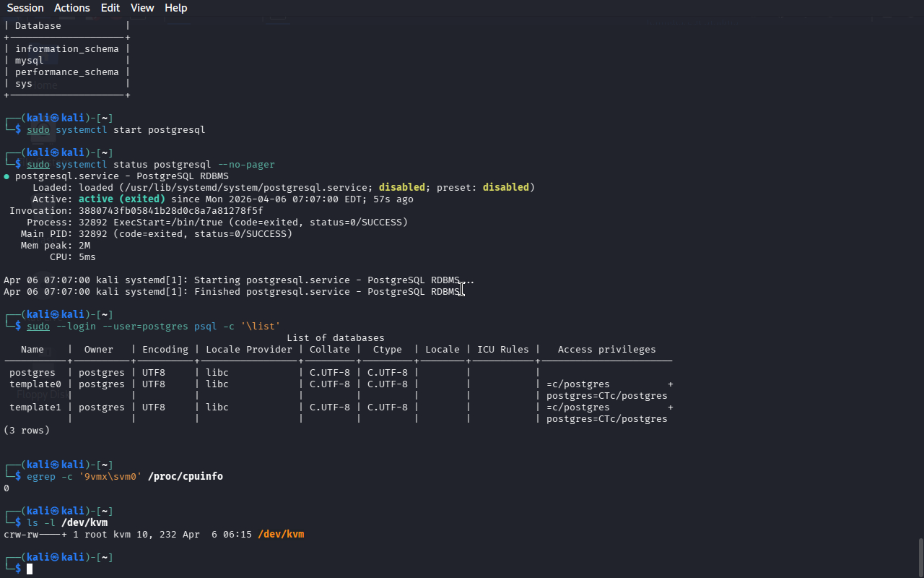Click the information_schema database entry
Viewport: 924px width, 578px height.
[x=66, y=49]
